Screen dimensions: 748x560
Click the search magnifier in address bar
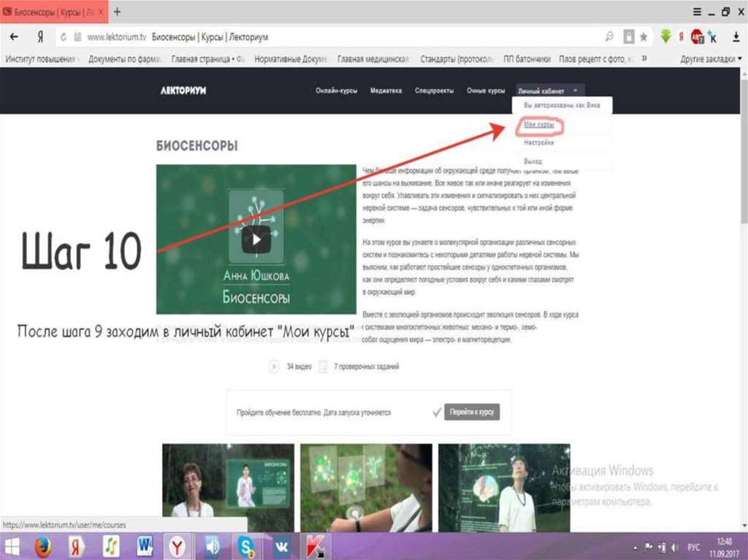coord(609,37)
